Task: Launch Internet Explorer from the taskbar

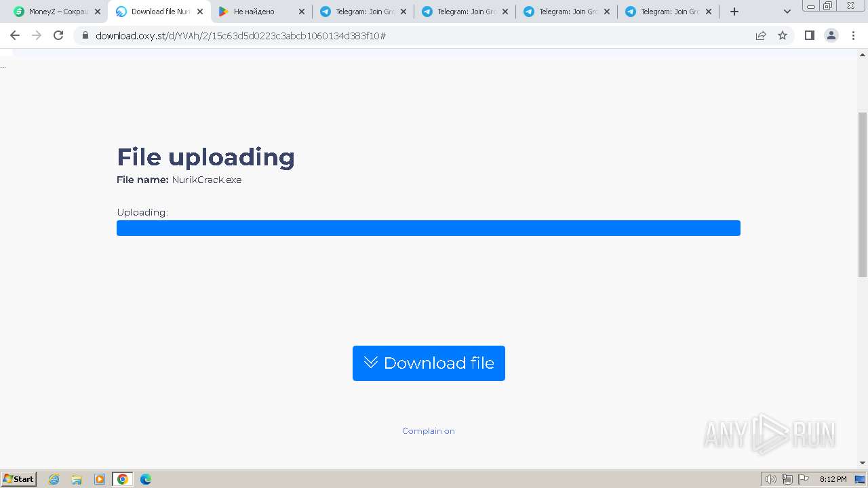Action: click(x=54, y=479)
